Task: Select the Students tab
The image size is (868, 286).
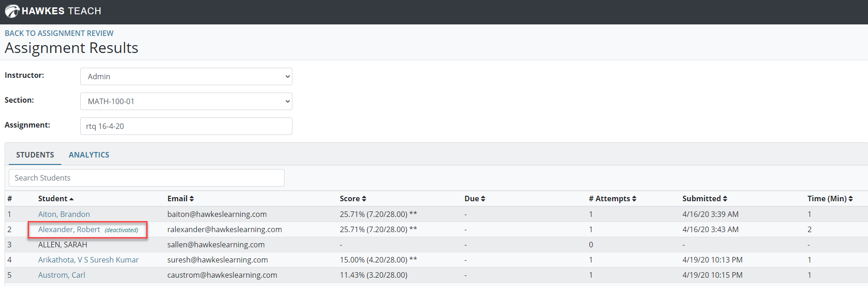Action: tap(35, 155)
